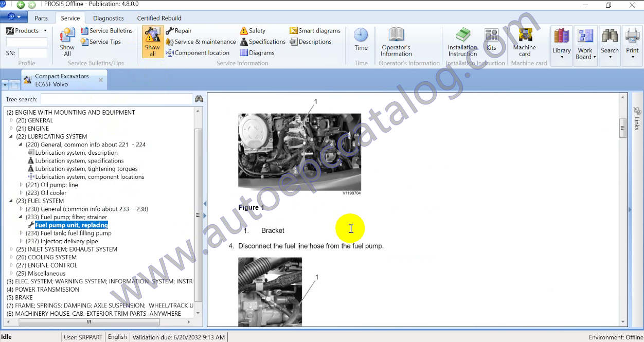This screenshot has width=644, height=342.
Task: Toggle the Specifications filter button
Action: pyautogui.click(x=263, y=42)
